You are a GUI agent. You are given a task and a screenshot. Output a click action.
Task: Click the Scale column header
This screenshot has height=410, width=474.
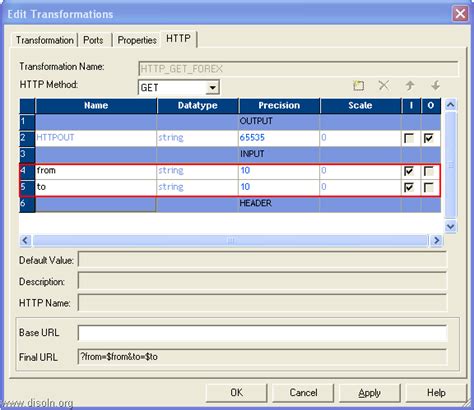[x=360, y=106]
